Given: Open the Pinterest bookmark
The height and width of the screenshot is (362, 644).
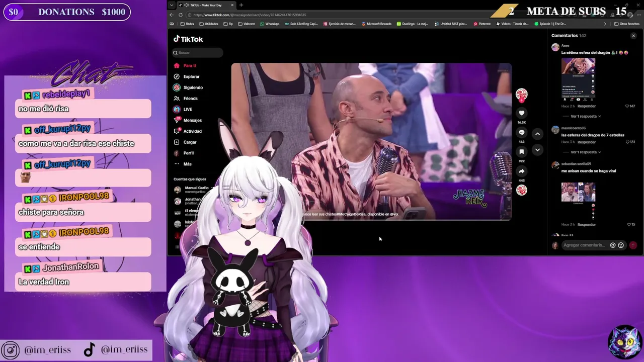Looking at the screenshot, I should pyautogui.click(x=482, y=24).
